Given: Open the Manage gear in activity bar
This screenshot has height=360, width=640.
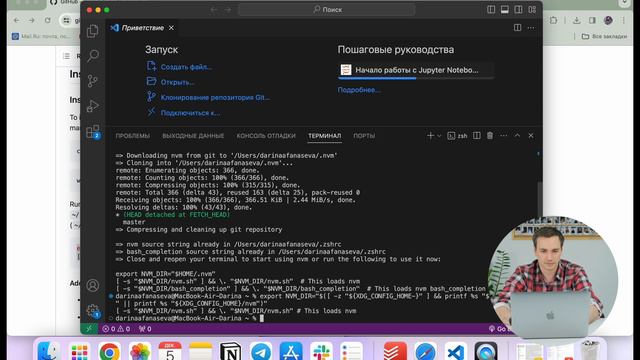Looking at the screenshot, I should tap(93, 311).
